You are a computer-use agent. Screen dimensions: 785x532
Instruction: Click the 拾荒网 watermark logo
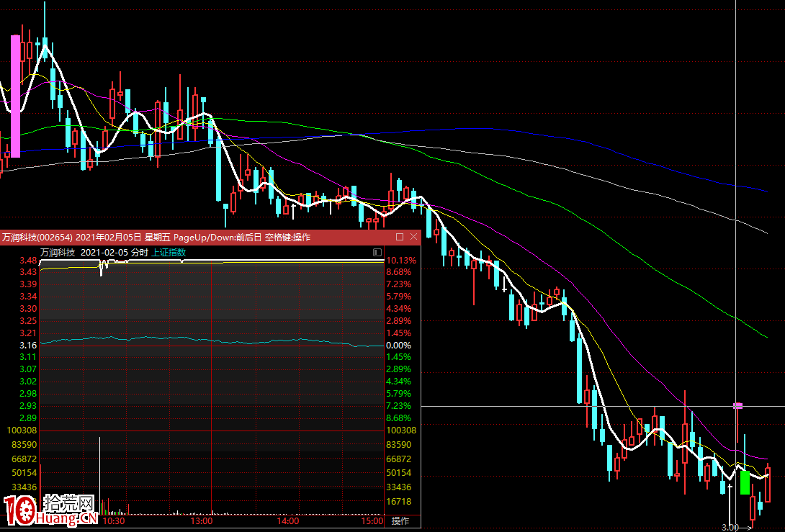[x=50, y=510]
